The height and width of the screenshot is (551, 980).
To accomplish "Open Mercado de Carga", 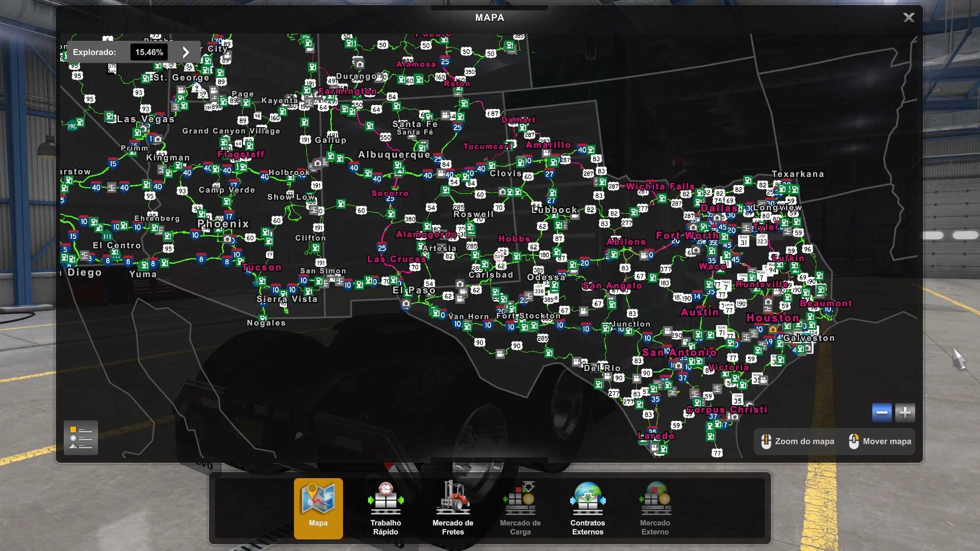I will point(520,508).
